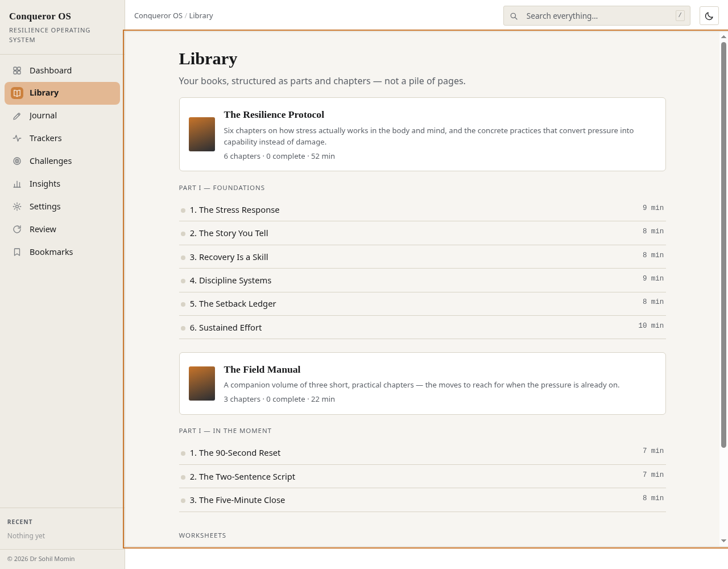Click the magnifier icon in search bar
728x569 pixels.
point(514,16)
